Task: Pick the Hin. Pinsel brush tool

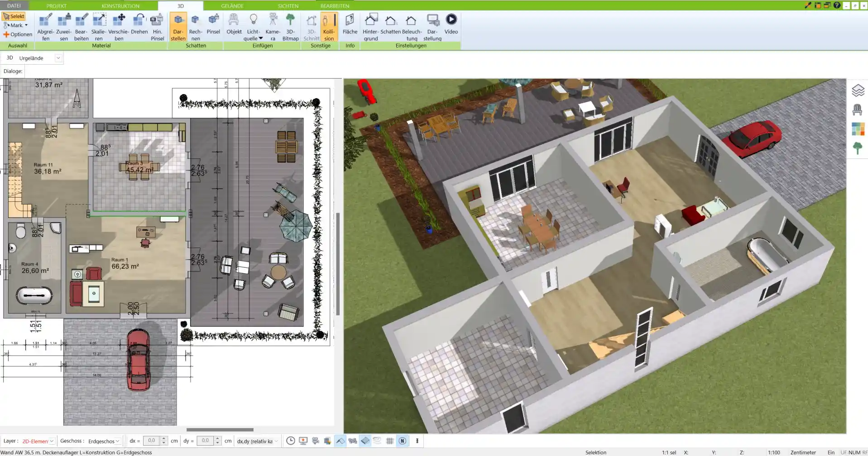Action: tap(157, 27)
